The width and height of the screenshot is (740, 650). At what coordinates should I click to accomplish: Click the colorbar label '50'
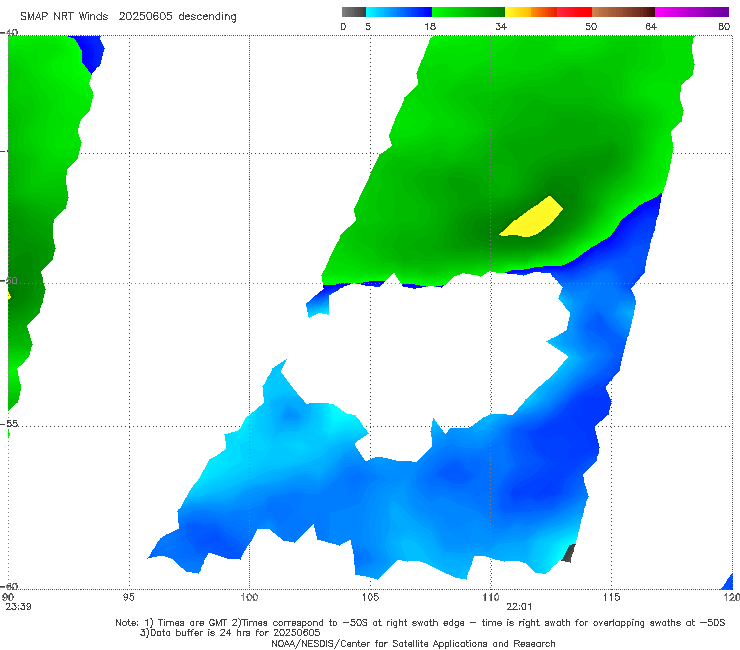(x=591, y=26)
